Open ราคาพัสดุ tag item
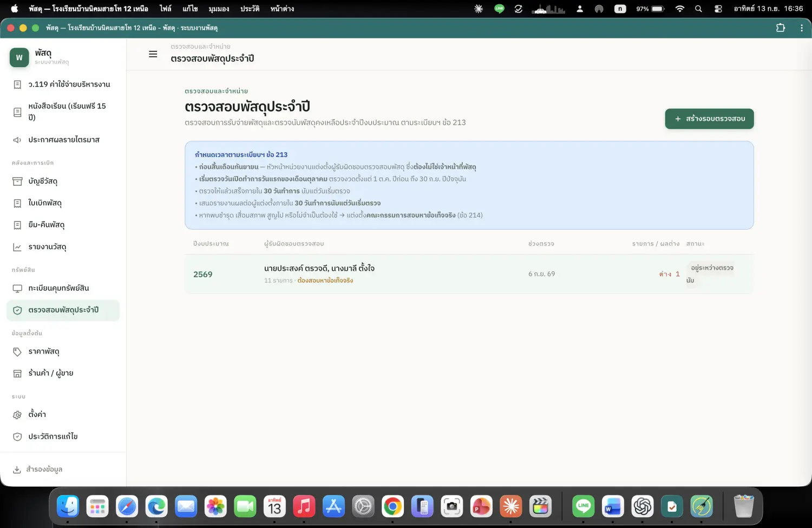This screenshot has height=528, width=812. click(x=63, y=351)
